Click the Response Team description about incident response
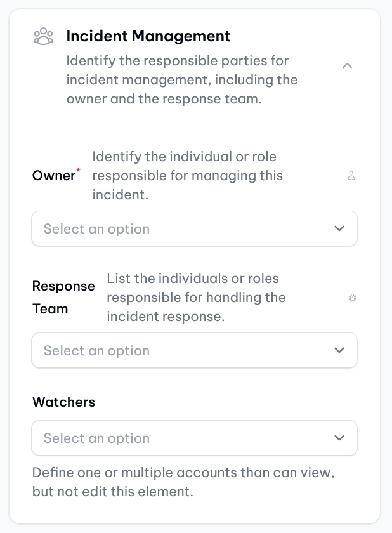 (197, 298)
